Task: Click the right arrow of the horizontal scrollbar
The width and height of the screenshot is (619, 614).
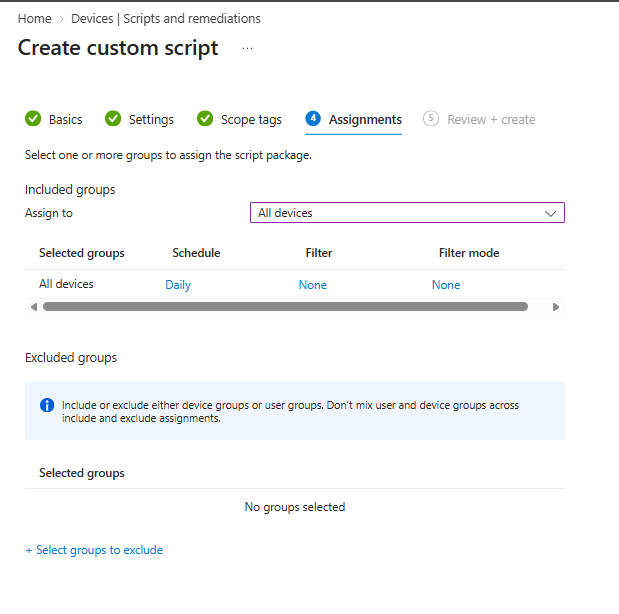Action: [x=556, y=307]
